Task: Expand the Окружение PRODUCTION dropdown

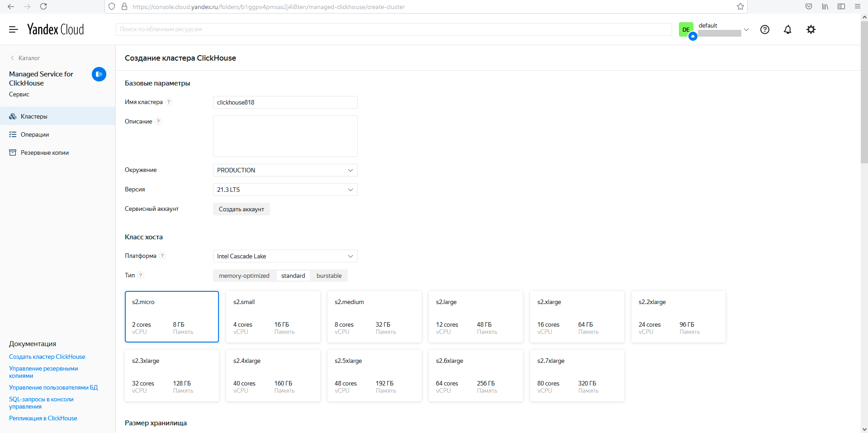Action: 285,170
